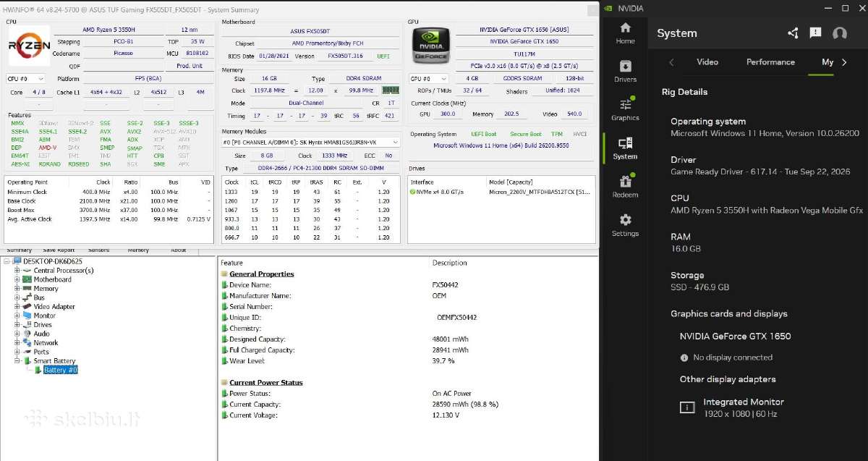Click the info icon beside No display connected
The height and width of the screenshot is (461, 868).
tap(684, 358)
